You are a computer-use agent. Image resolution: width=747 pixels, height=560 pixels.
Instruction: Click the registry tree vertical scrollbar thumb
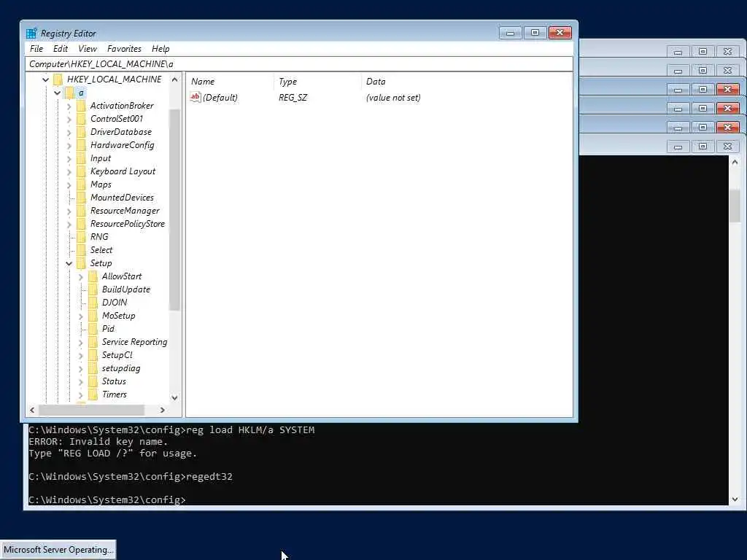pyautogui.click(x=174, y=209)
